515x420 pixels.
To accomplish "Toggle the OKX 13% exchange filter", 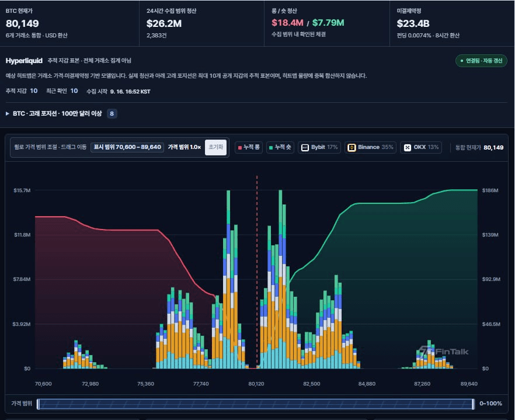I will pos(421,147).
